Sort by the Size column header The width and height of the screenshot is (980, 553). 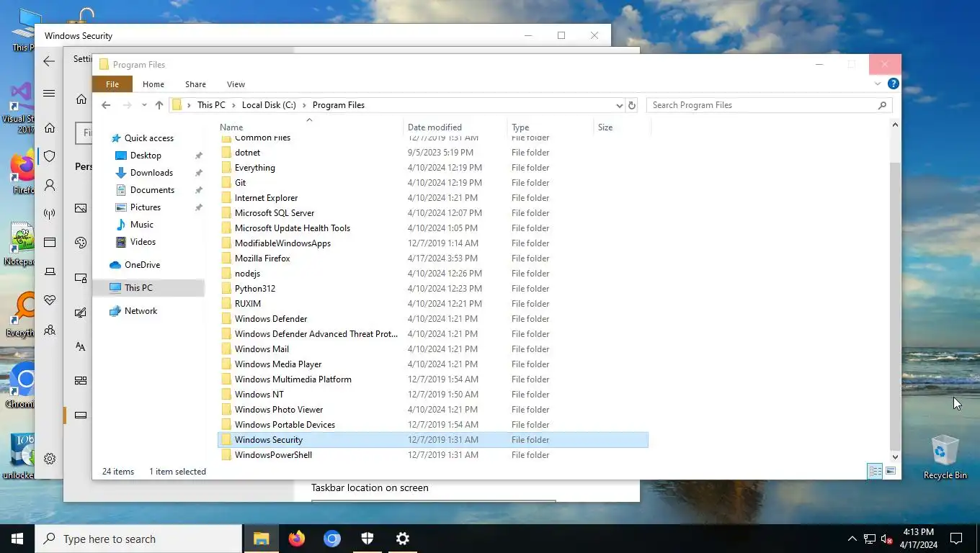[x=622, y=127]
